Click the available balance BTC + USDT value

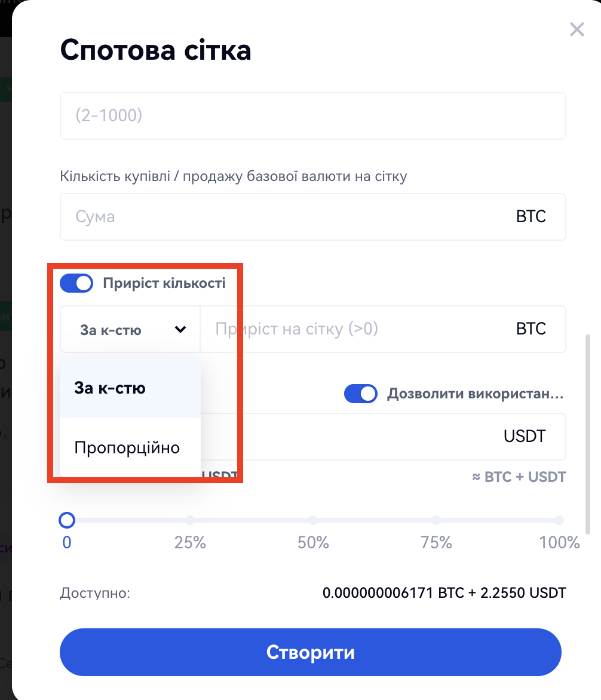(x=444, y=593)
